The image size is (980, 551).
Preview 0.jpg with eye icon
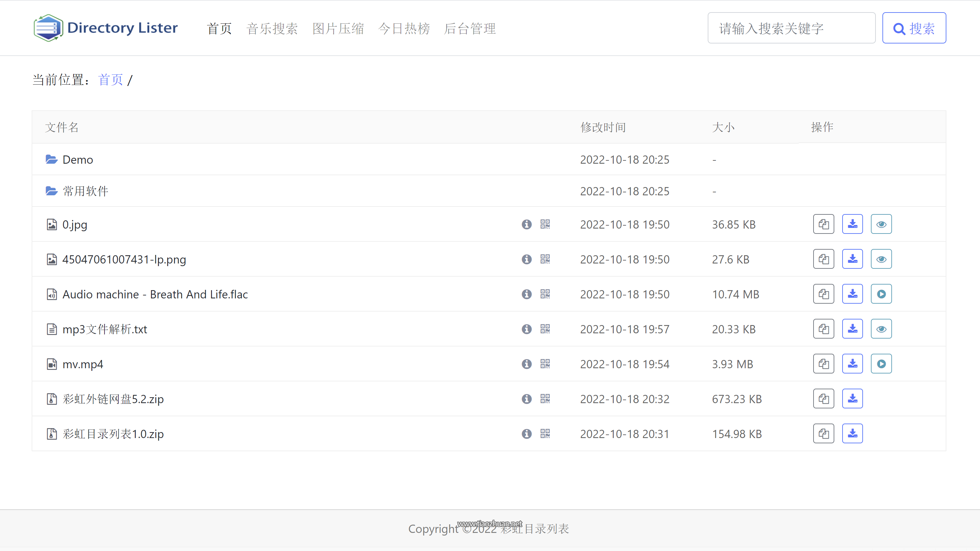tap(881, 224)
